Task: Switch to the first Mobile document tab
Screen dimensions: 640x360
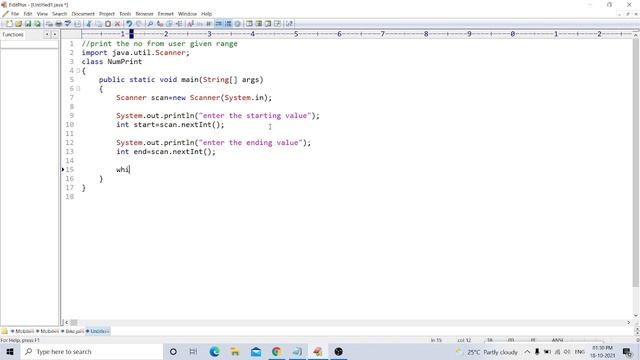Action: tap(22, 331)
